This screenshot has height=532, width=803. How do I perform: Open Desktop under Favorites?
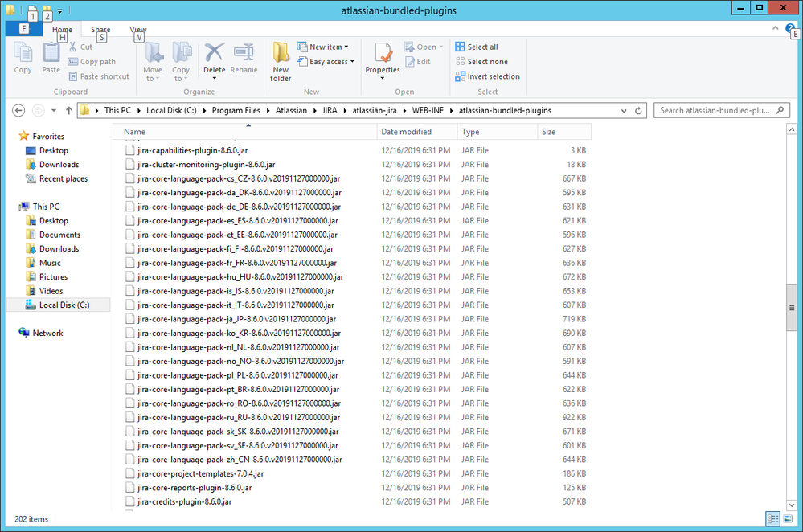pos(54,150)
